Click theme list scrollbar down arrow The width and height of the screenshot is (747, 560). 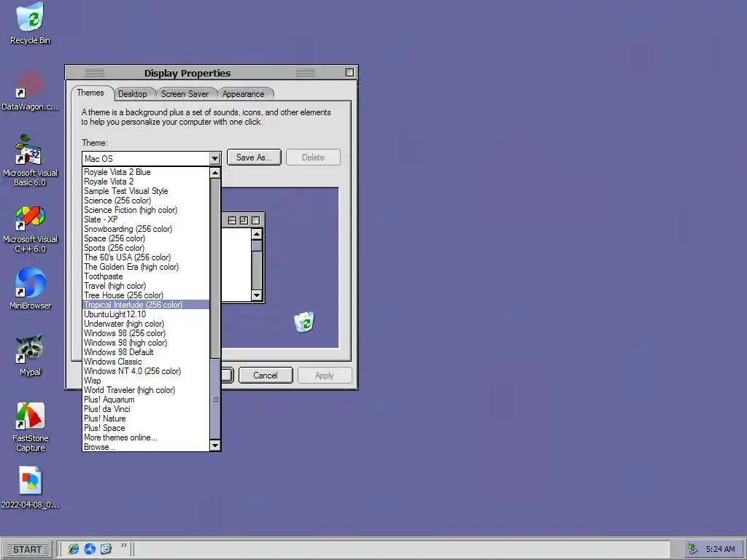tap(215, 446)
